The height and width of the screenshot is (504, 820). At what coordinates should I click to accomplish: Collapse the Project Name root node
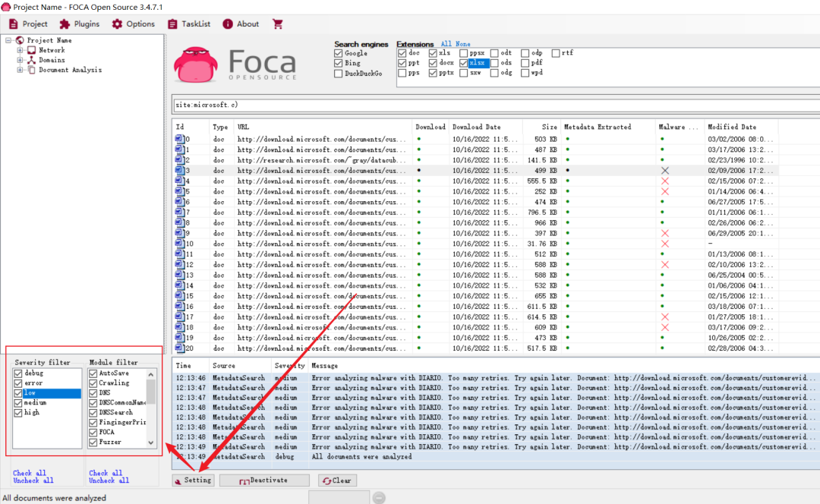click(8, 40)
